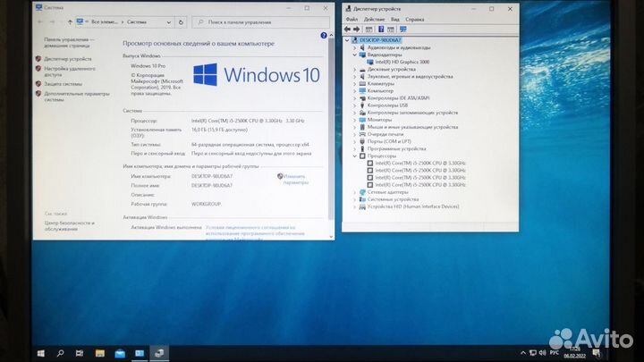Open network icon in system tray
Screen dimensions: 644x362
pyautogui.click(x=533, y=352)
